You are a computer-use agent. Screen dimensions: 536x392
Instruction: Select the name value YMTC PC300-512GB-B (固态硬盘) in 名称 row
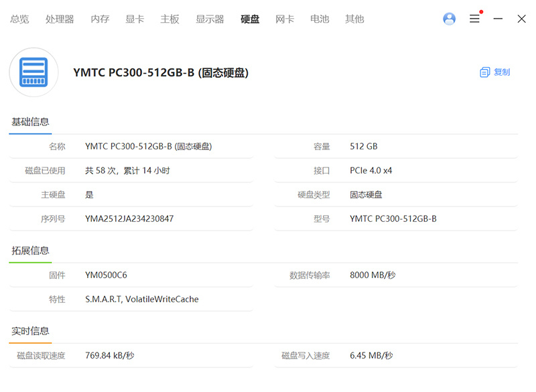point(149,146)
